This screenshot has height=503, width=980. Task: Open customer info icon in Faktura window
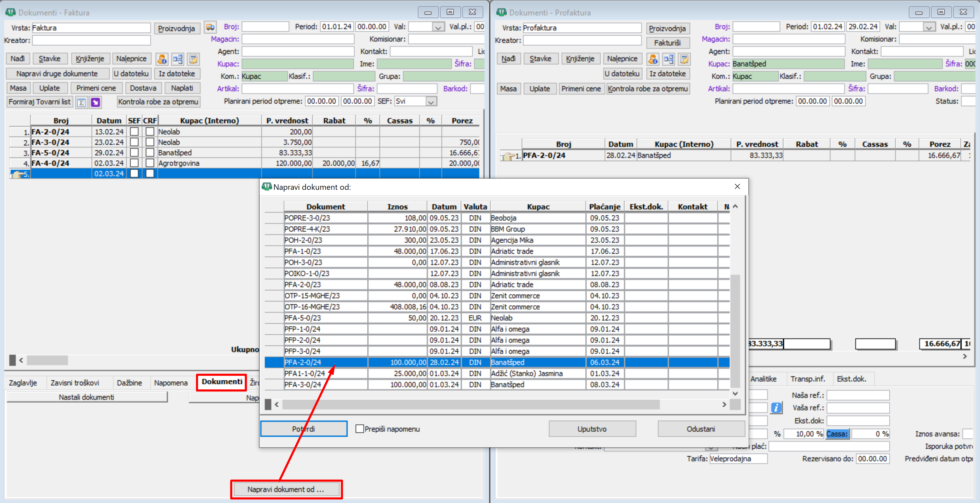(162, 59)
